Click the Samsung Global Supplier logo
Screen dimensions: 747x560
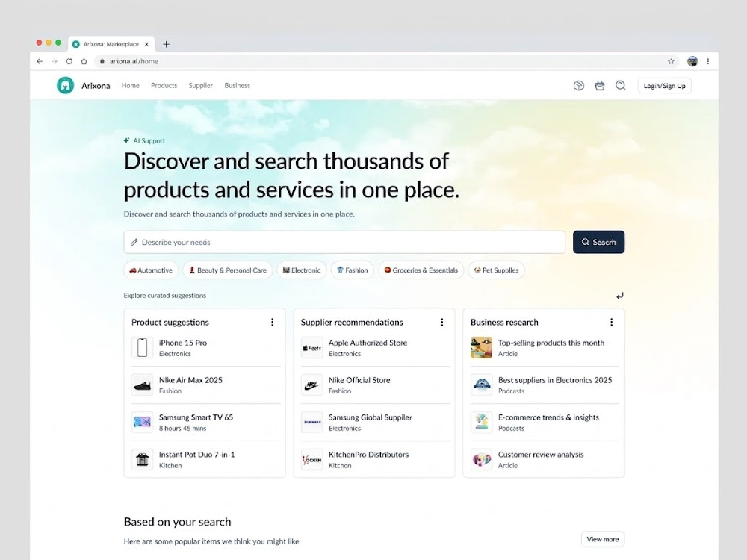pyautogui.click(x=311, y=423)
